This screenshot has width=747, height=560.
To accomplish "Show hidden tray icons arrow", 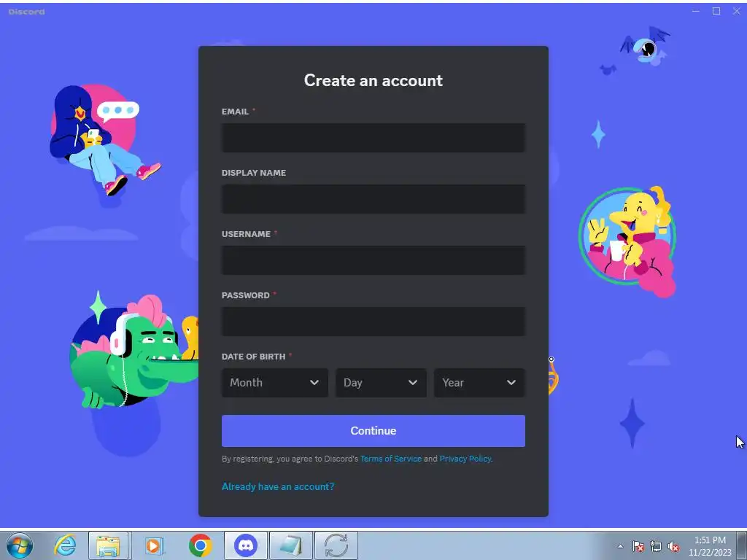I will tap(620, 546).
